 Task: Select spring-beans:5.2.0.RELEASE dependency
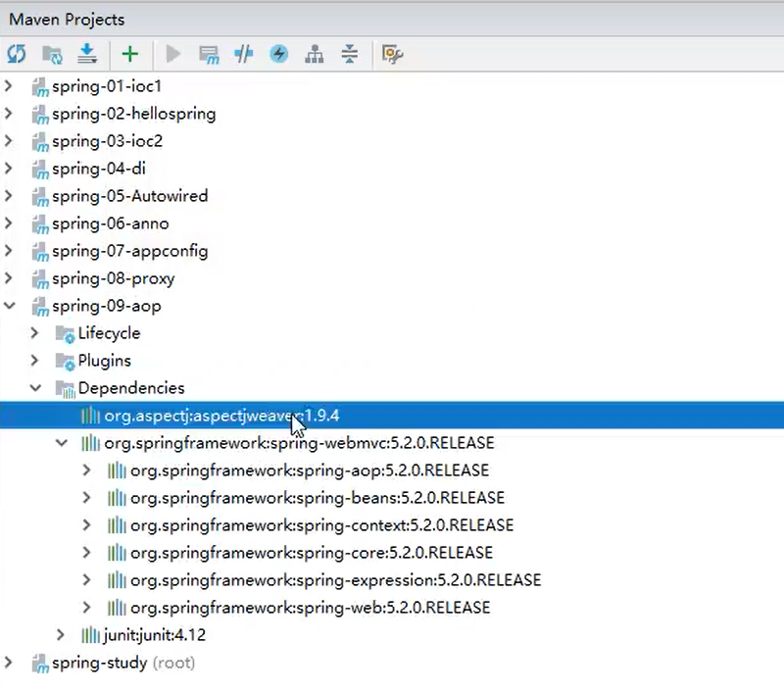coord(318,498)
